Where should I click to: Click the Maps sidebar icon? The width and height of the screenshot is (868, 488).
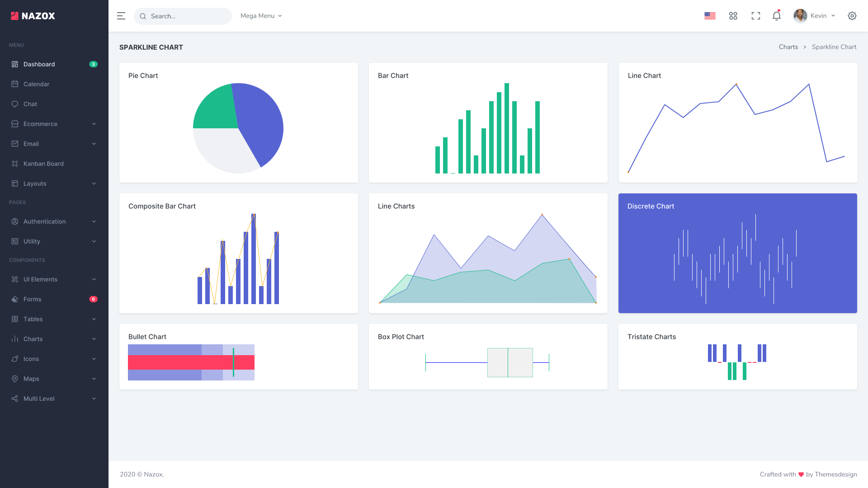[15, 378]
